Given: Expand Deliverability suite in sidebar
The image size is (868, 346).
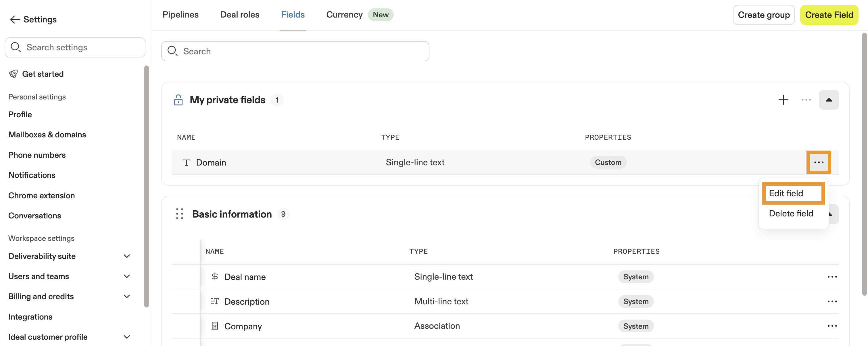Looking at the screenshot, I should 127,256.
